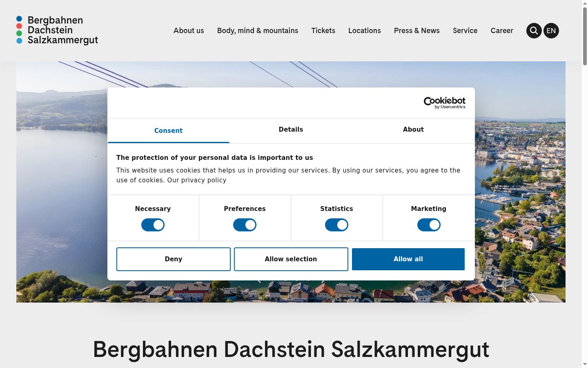The height and width of the screenshot is (368, 588).
Task: Click scrollbar up arrow
Action: click(x=585, y=3)
